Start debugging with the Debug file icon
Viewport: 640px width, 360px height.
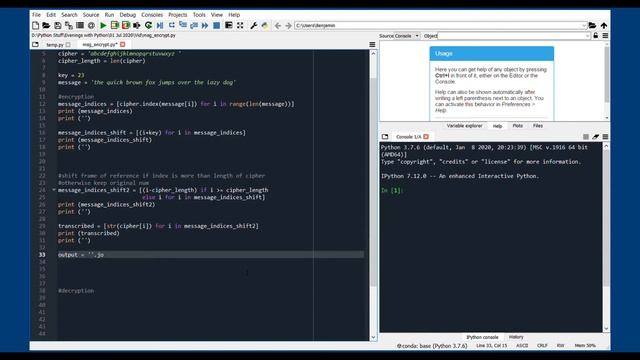point(160,25)
